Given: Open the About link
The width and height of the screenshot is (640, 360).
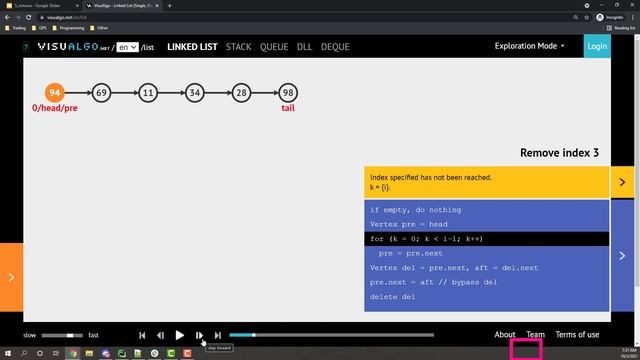Looking at the screenshot, I should 505,335.
